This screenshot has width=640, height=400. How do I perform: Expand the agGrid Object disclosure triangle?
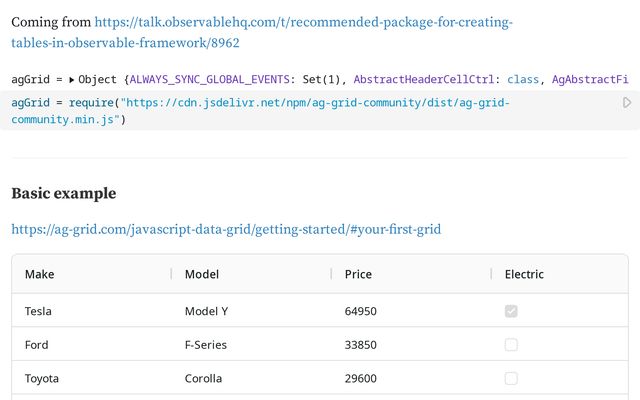click(72, 79)
